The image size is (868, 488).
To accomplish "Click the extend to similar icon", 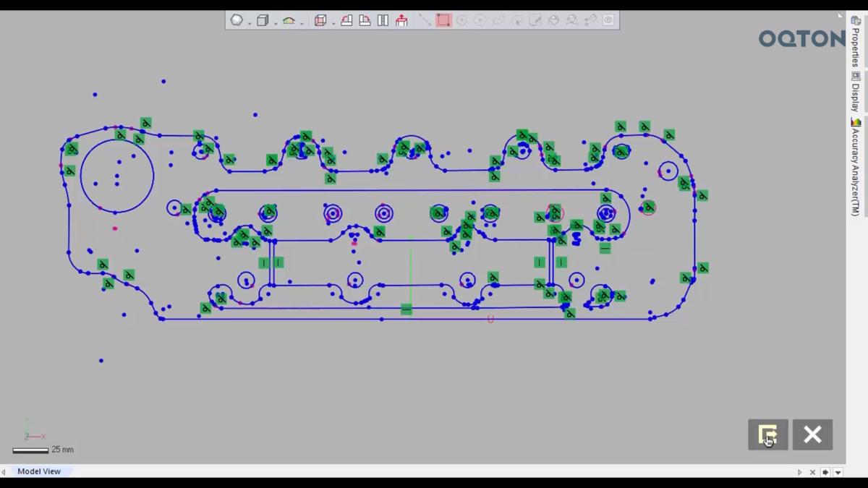I will point(571,20).
